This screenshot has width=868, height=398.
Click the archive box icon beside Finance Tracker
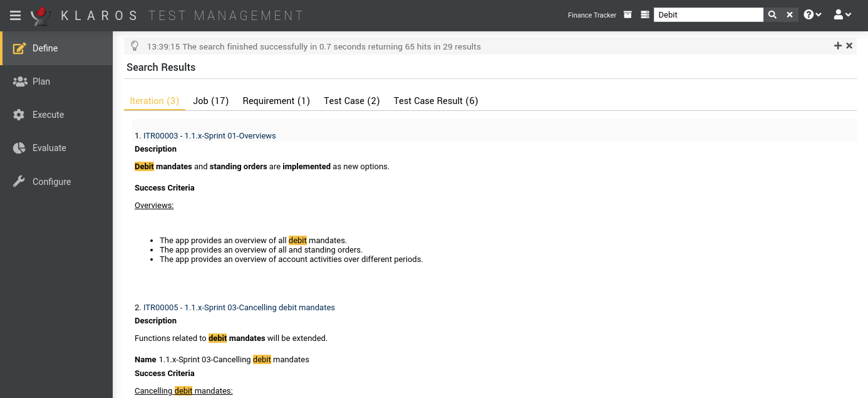(x=628, y=15)
